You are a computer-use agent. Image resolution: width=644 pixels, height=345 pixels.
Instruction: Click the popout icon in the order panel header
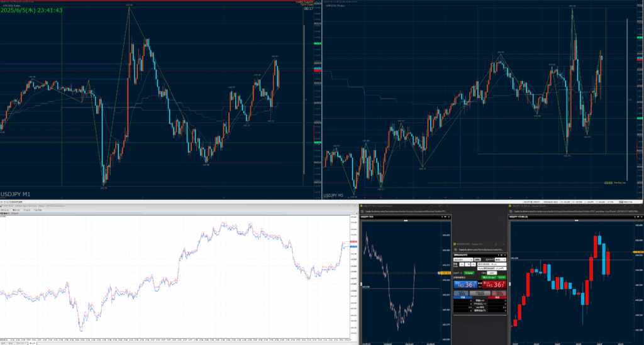501,255
